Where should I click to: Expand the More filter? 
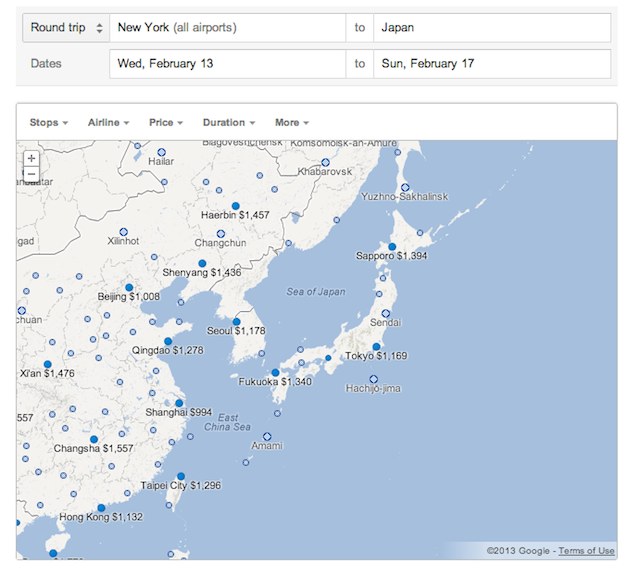[x=292, y=122]
